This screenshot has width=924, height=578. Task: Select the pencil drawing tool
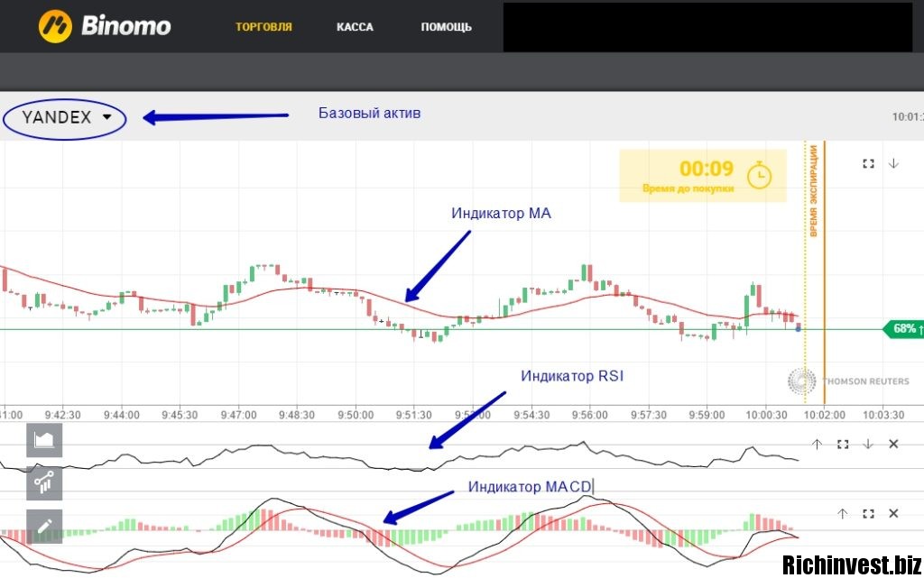click(44, 527)
